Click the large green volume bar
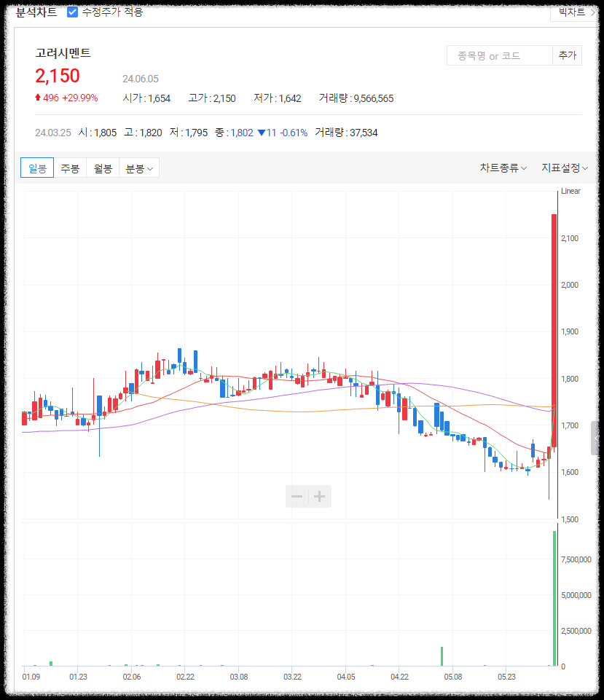 (x=555, y=598)
